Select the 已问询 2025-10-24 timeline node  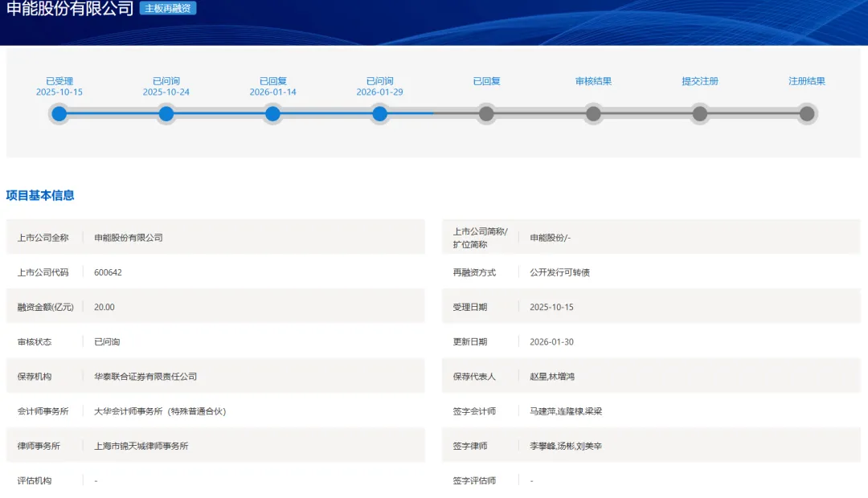[x=166, y=114]
